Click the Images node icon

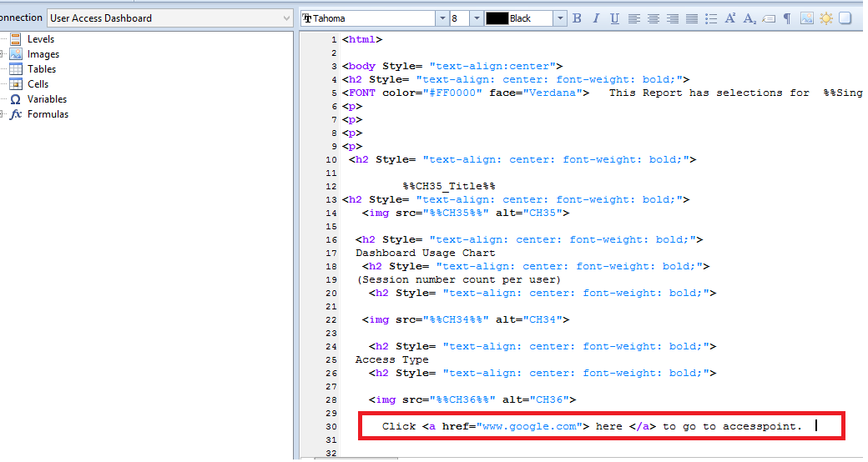pyautogui.click(x=16, y=54)
